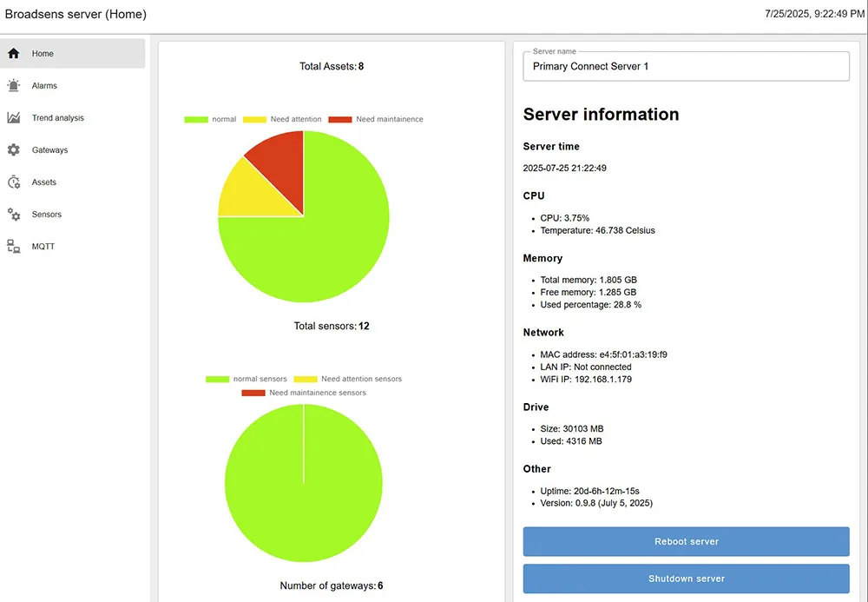Click the Alarms siren icon
Screen dimensions: 868x602
(14, 86)
